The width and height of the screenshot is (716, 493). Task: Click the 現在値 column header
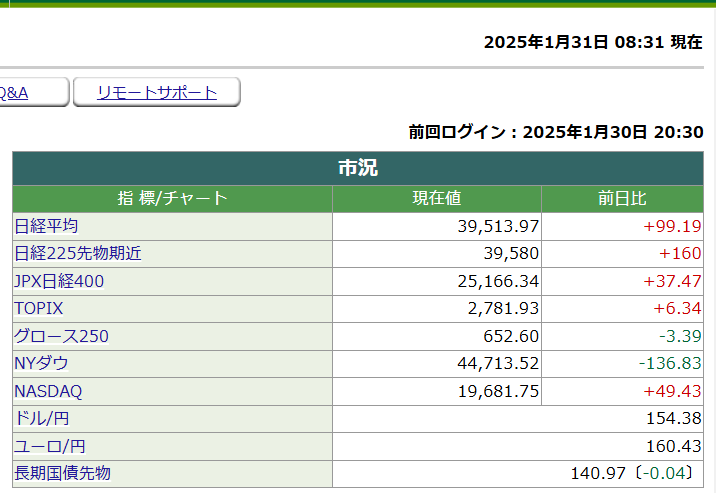click(437, 198)
